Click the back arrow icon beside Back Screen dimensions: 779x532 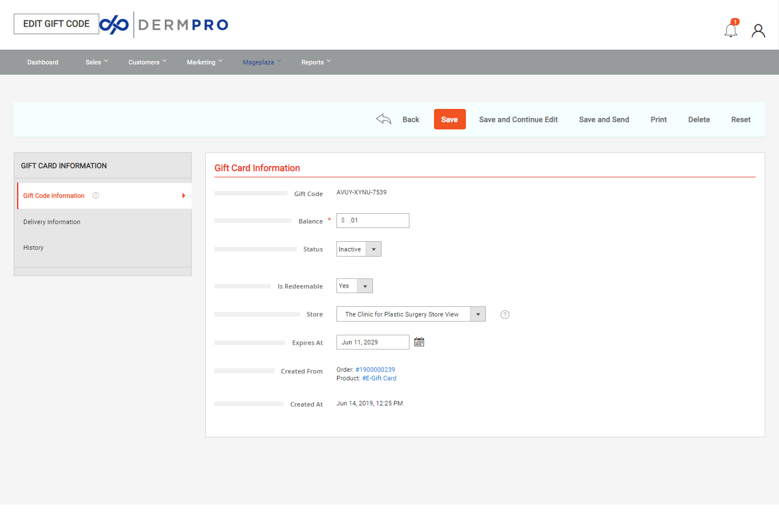pyautogui.click(x=383, y=119)
